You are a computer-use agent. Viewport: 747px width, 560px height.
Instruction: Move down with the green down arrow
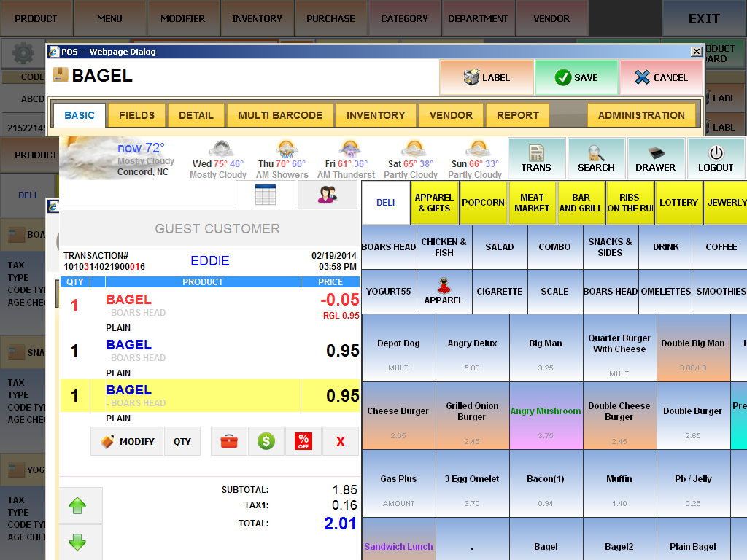[77, 542]
